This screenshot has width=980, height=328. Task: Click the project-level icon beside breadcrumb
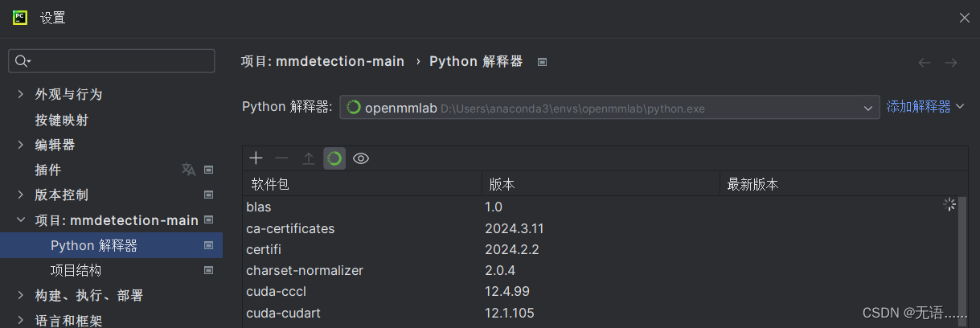(x=543, y=62)
